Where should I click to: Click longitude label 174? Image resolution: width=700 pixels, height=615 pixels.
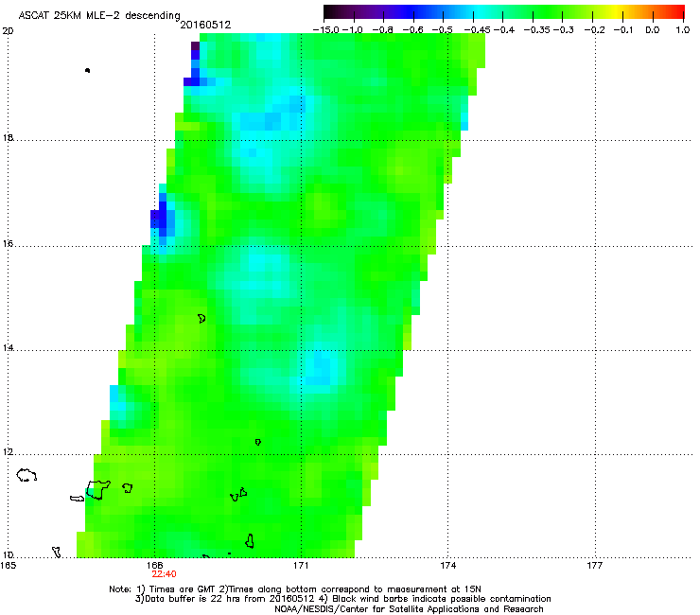pos(447,566)
